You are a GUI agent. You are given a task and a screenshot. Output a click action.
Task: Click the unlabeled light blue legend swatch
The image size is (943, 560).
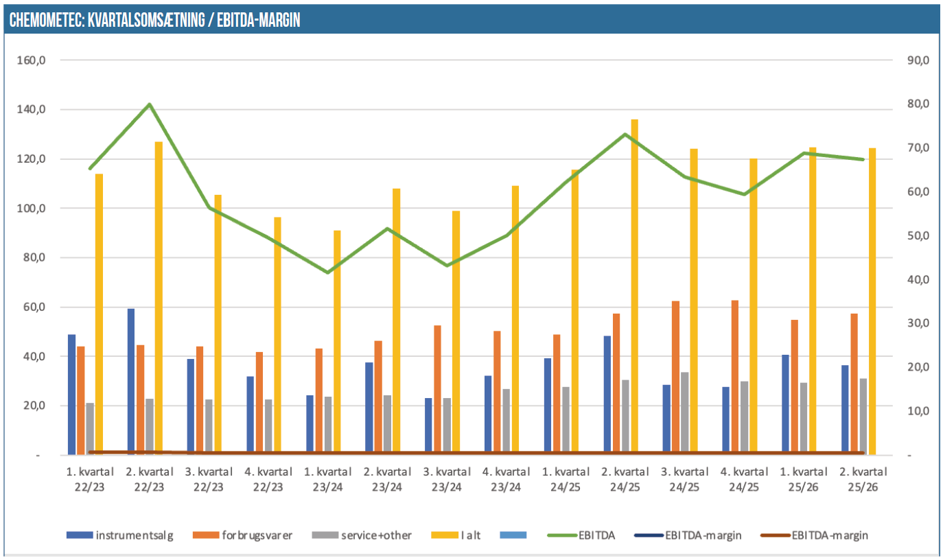click(513, 535)
